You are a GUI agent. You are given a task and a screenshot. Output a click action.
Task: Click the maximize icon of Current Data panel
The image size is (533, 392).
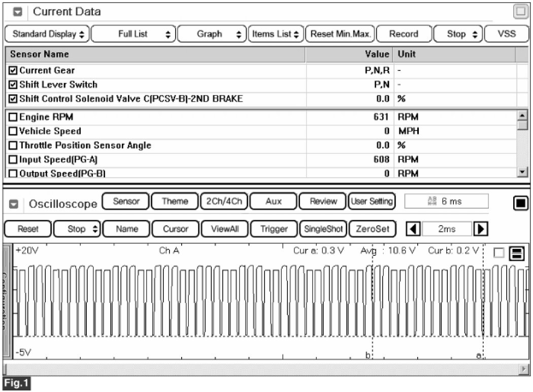521,12
